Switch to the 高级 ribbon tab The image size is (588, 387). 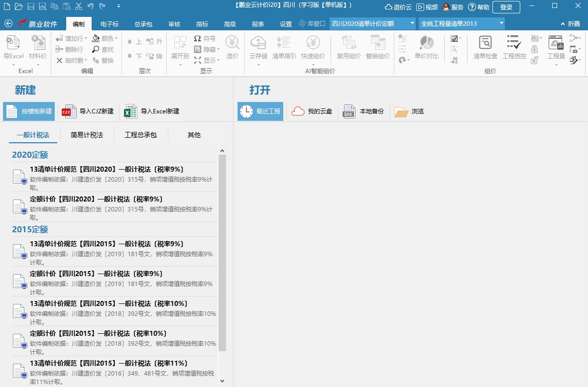pos(230,24)
